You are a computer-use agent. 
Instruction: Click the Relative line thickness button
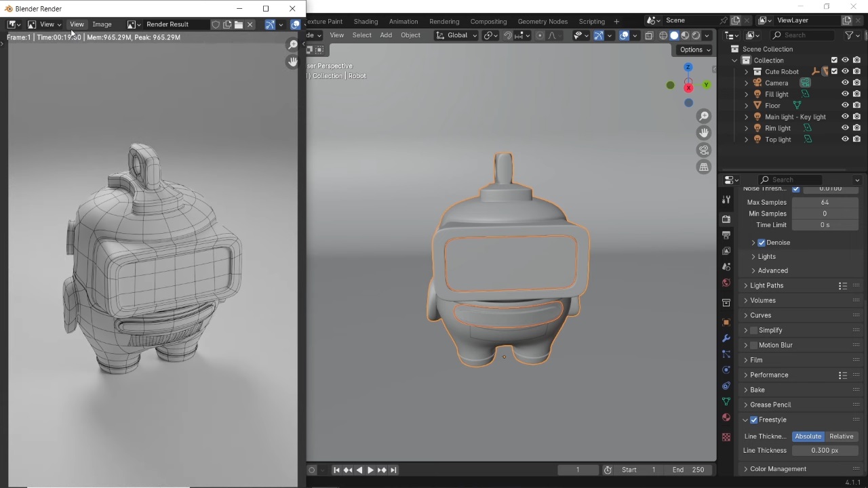pyautogui.click(x=842, y=436)
